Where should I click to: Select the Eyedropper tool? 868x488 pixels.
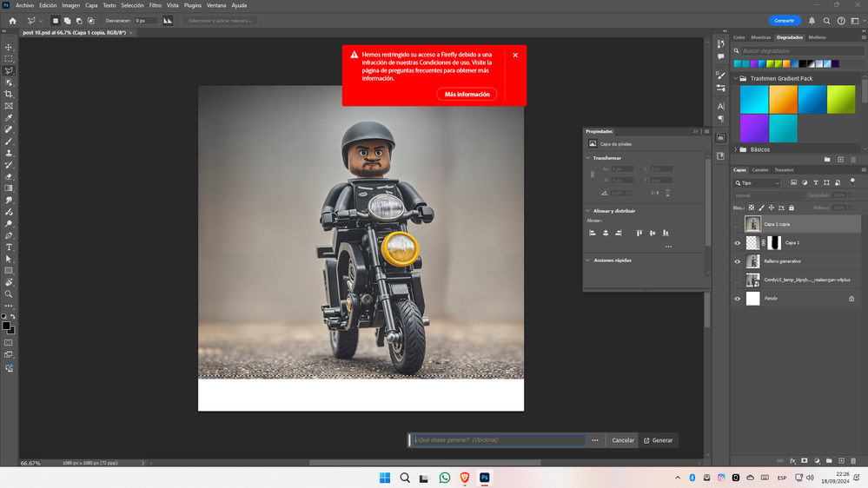(x=9, y=118)
